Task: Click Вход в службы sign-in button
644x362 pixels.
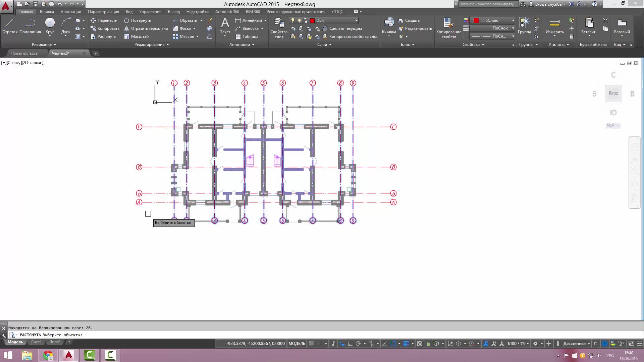Action: [546, 4]
